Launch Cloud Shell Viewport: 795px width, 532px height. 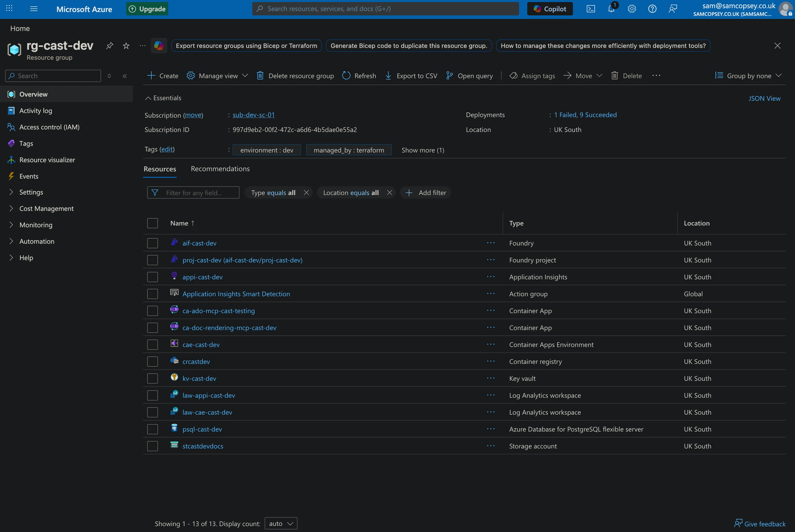(x=591, y=9)
